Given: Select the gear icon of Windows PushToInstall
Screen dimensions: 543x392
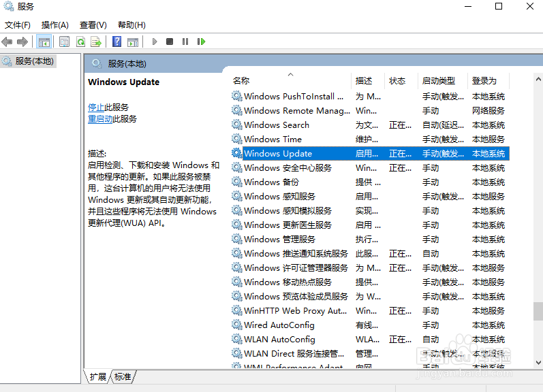Looking at the screenshot, I should point(237,96).
